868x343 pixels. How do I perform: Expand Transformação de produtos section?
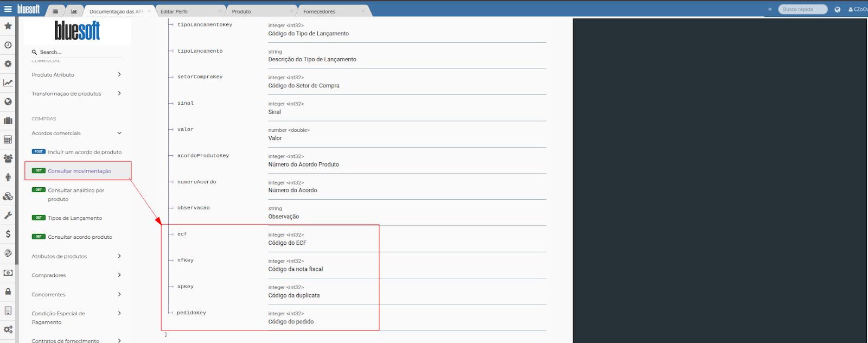click(x=76, y=93)
